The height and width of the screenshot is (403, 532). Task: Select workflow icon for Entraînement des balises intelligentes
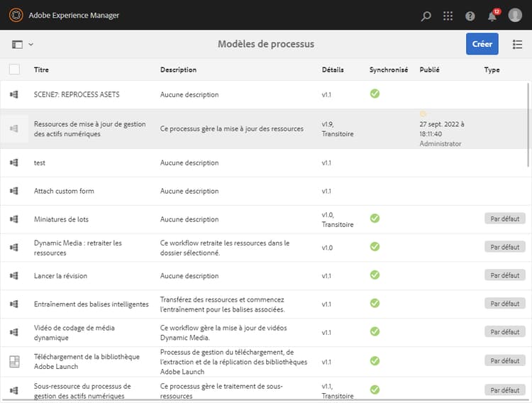(x=14, y=304)
